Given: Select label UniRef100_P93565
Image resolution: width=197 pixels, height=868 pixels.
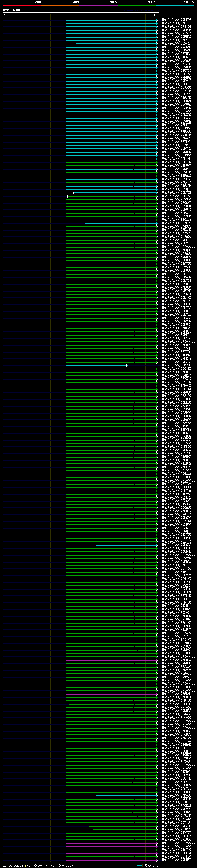Looking at the screenshot, I should pyautogui.click(x=177, y=443).
